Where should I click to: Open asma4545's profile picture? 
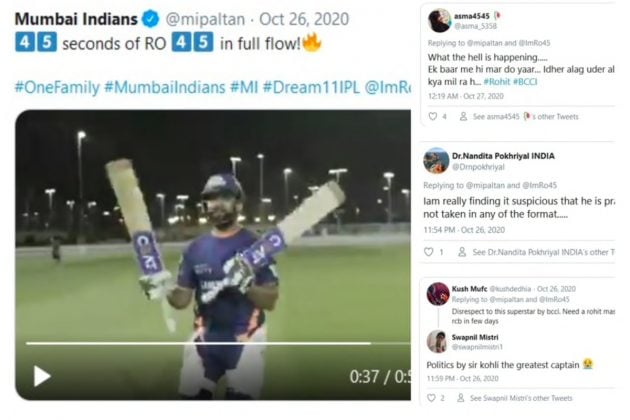tap(439, 20)
